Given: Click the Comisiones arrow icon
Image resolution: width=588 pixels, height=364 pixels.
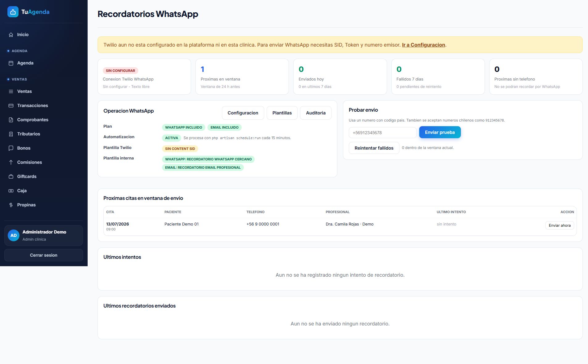Looking at the screenshot, I should tap(11, 162).
